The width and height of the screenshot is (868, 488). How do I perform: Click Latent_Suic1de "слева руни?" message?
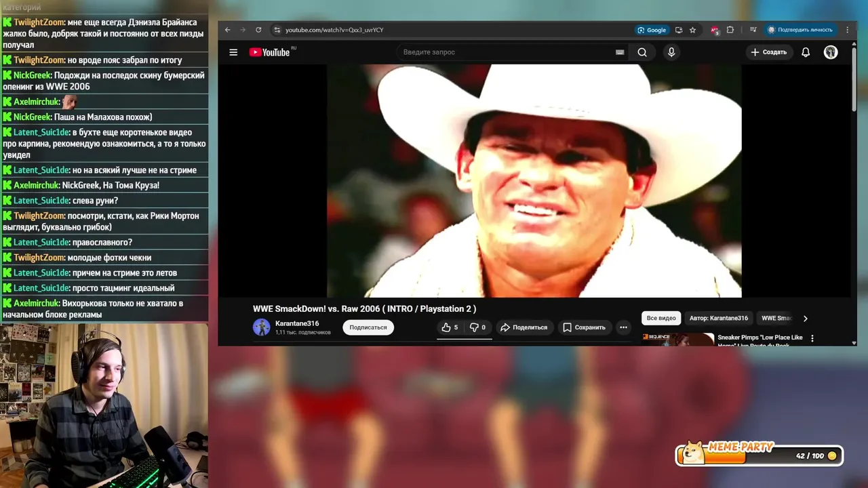tap(104, 201)
